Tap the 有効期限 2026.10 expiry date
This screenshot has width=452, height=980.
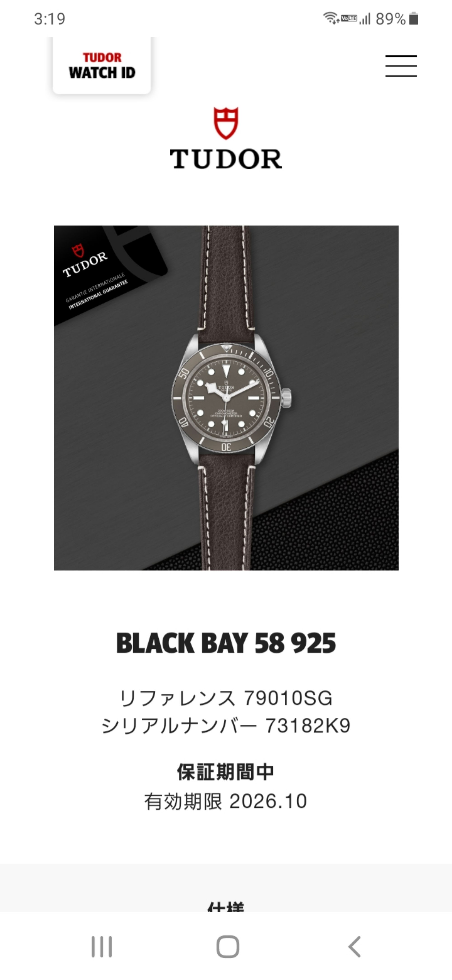coord(226,801)
